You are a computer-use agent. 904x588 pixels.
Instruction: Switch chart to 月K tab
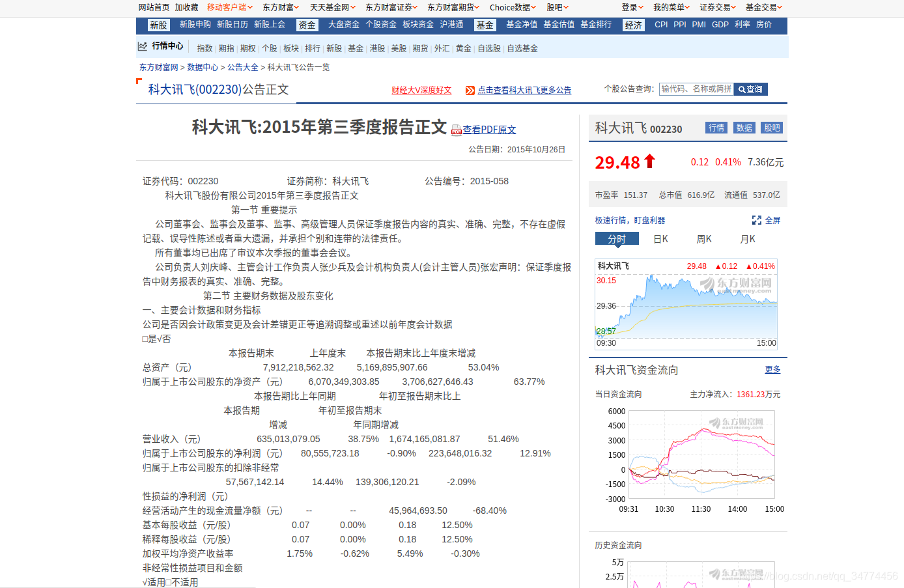748,239
